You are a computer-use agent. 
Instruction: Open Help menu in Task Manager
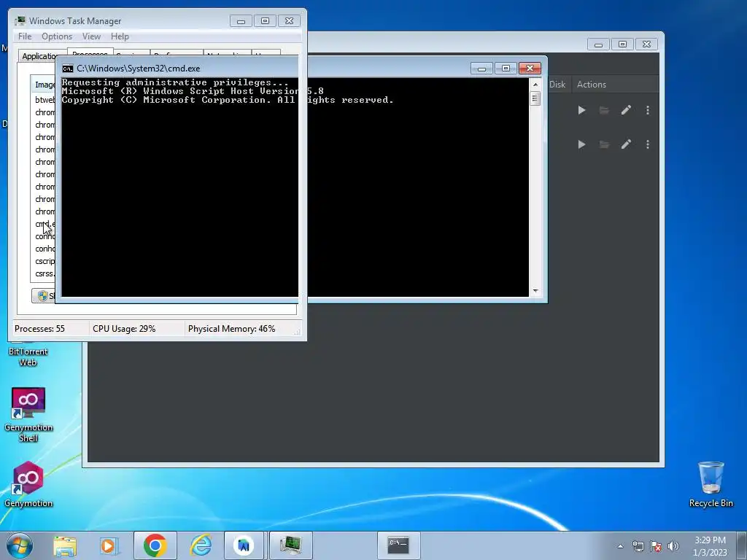coord(120,36)
